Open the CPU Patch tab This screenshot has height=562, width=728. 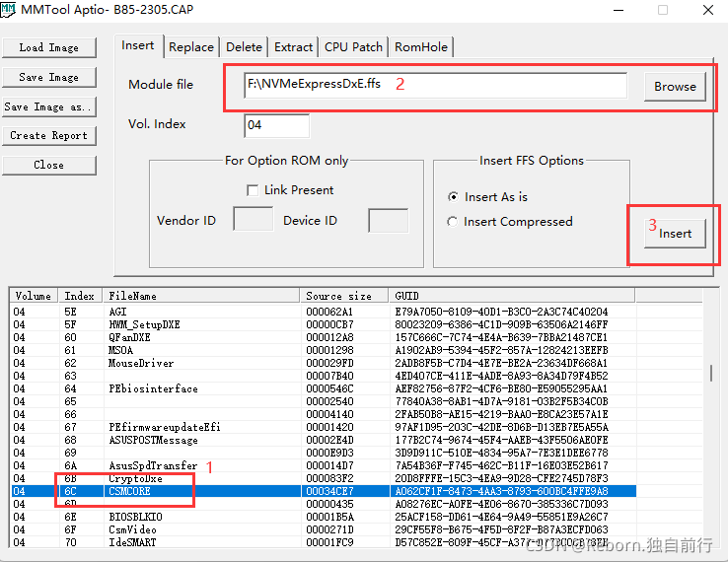click(x=353, y=47)
